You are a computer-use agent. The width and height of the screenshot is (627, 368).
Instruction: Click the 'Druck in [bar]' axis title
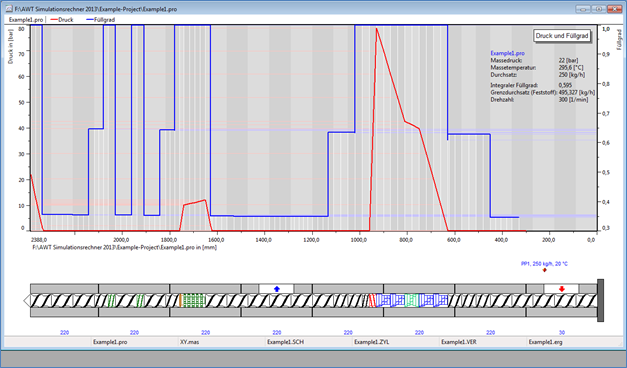[11, 46]
